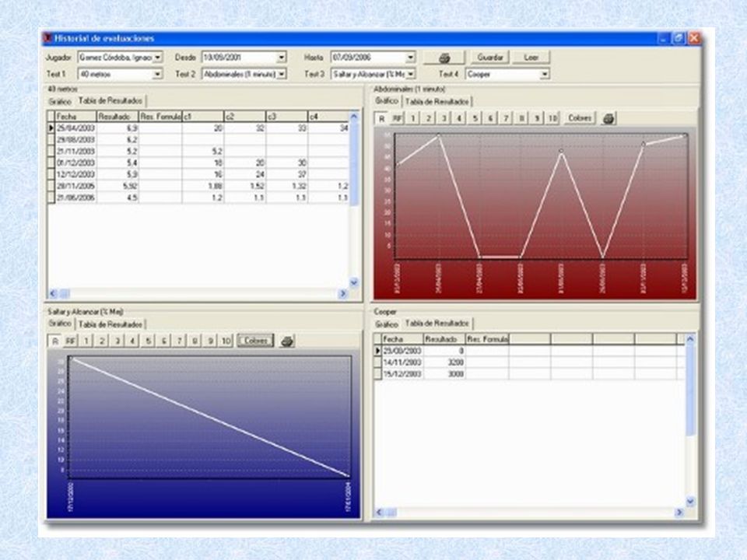
Task: Click the Leer button
Action: [x=531, y=58]
